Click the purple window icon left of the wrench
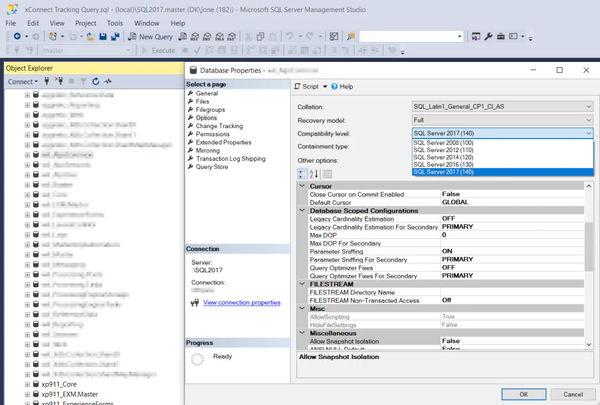This screenshot has width=600, height=405. point(476,36)
